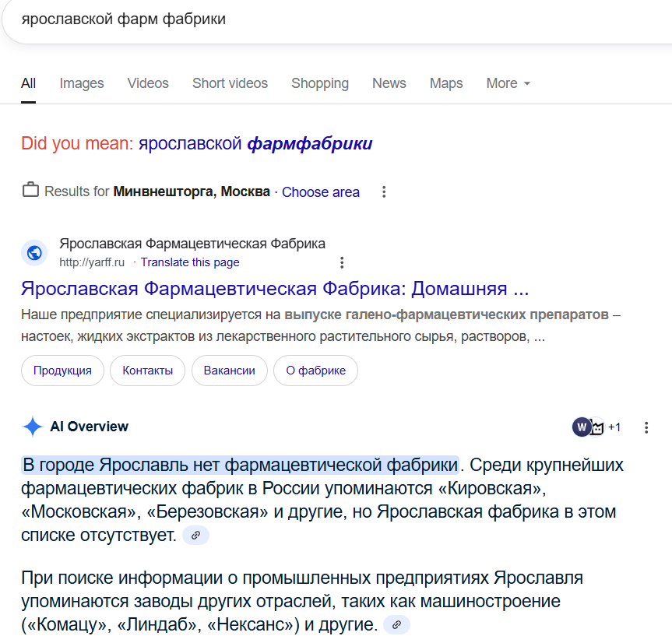The height and width of the screenshot is (643, 672).
Task: Open the three-dot menu beside Choose area
Action: click(384, 191)
